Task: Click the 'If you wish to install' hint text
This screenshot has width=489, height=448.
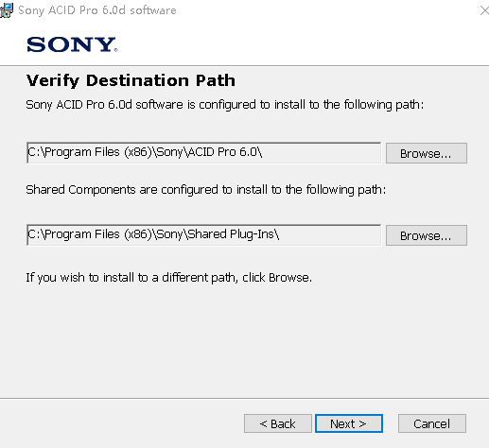Action: [168, 278]
